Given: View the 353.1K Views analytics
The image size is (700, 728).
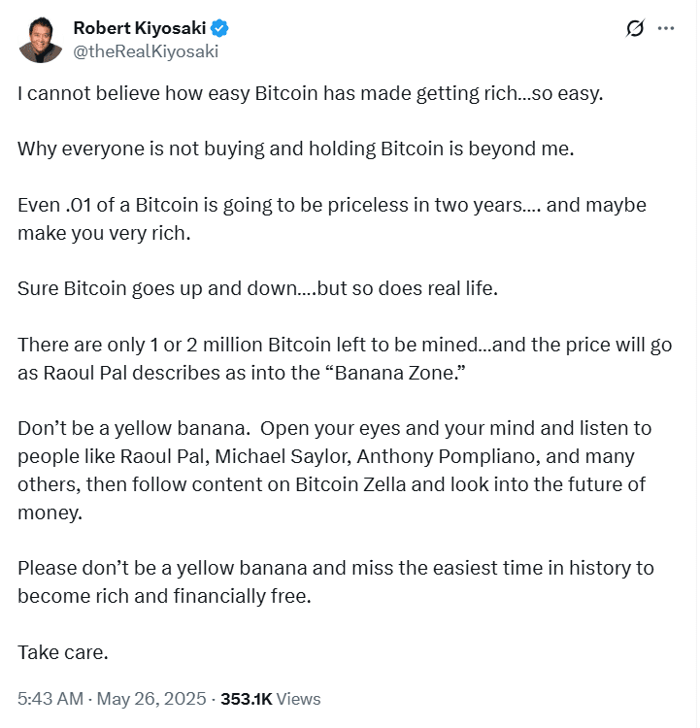Looking at the screenshot, I should pos(271,698).
